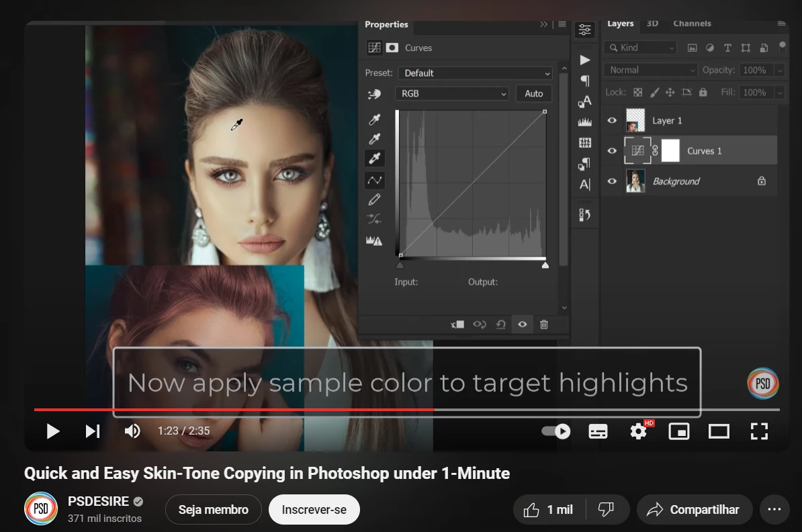802x532 pixels.
Task: Play the YouTube video
Action: [x=52, y=431]
